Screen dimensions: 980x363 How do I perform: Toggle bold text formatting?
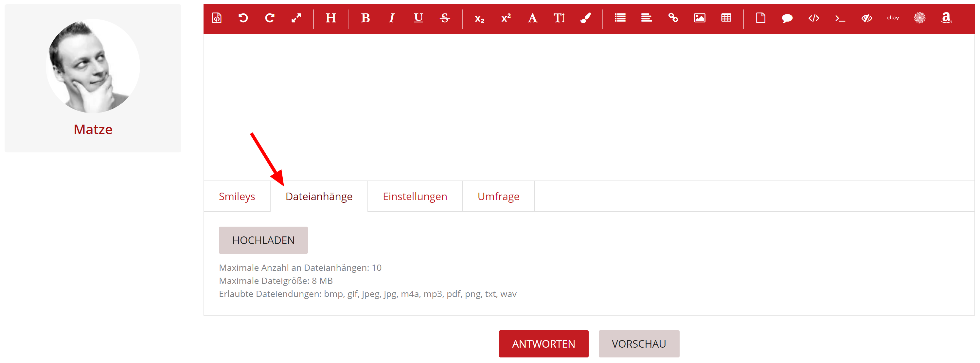(x=365, y=18)
